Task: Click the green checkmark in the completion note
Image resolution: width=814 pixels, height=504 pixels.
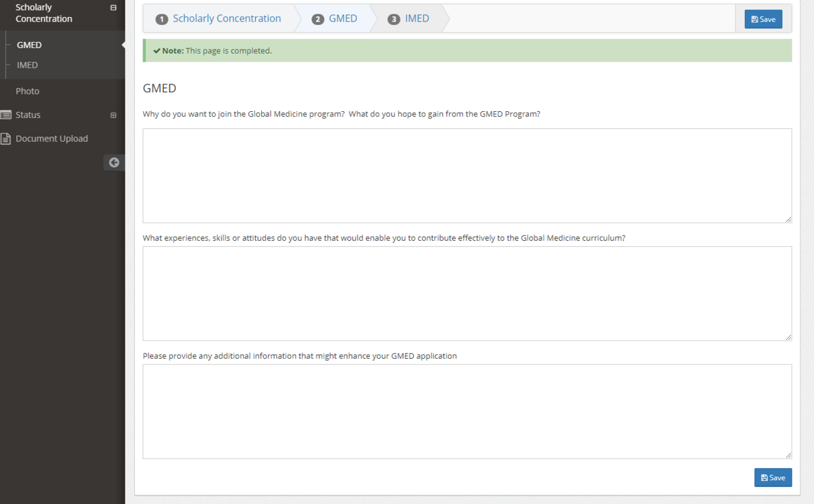Action: [x=157, y=51]
